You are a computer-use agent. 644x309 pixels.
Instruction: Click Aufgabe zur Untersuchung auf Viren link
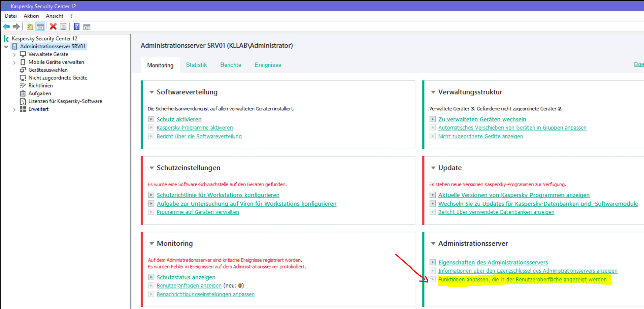pos(247,203)
